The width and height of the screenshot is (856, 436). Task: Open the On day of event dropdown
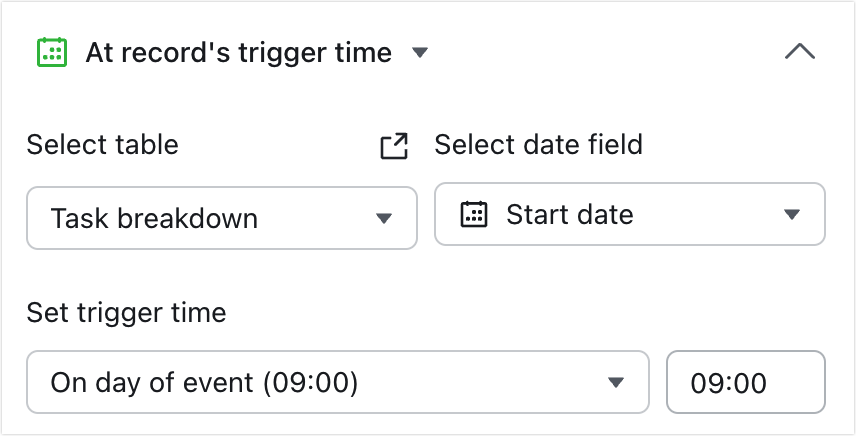click(338, 382)
